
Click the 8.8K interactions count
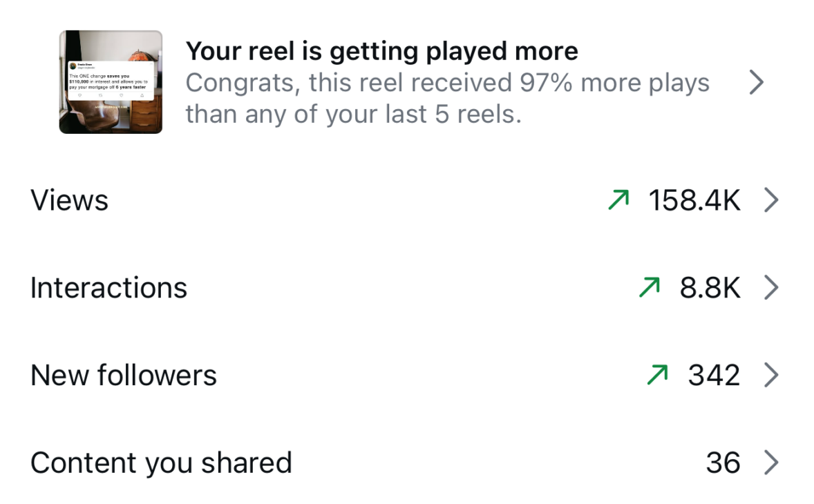[710, 288]
